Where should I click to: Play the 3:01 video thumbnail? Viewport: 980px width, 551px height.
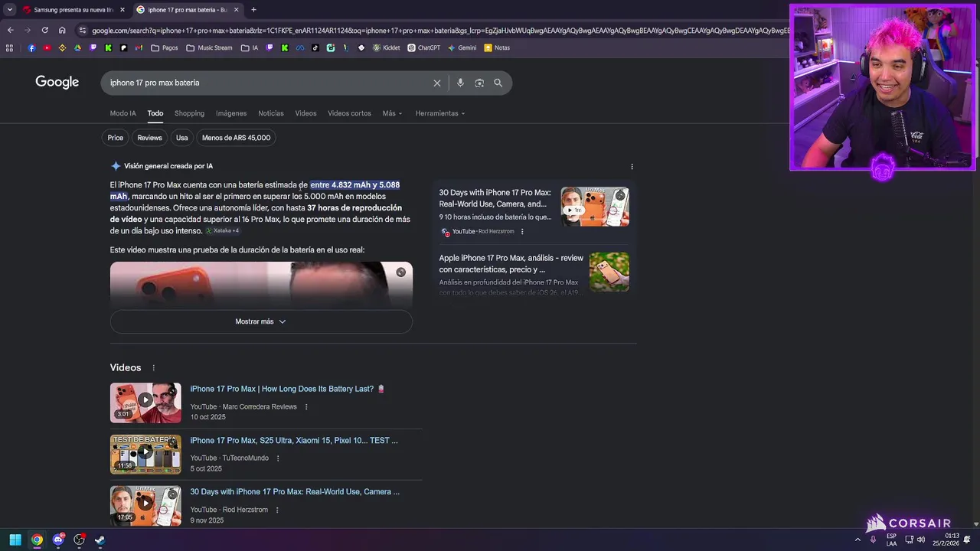(145, 403)
